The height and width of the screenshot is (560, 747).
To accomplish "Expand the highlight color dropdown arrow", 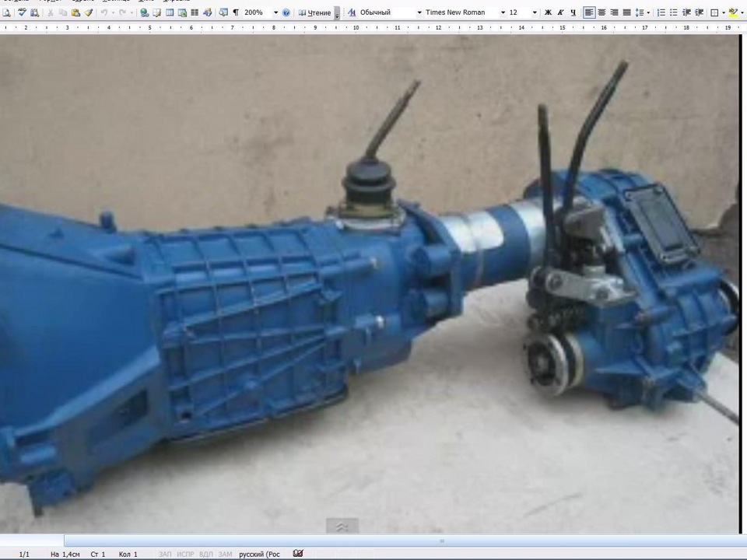I will point(742,13).
